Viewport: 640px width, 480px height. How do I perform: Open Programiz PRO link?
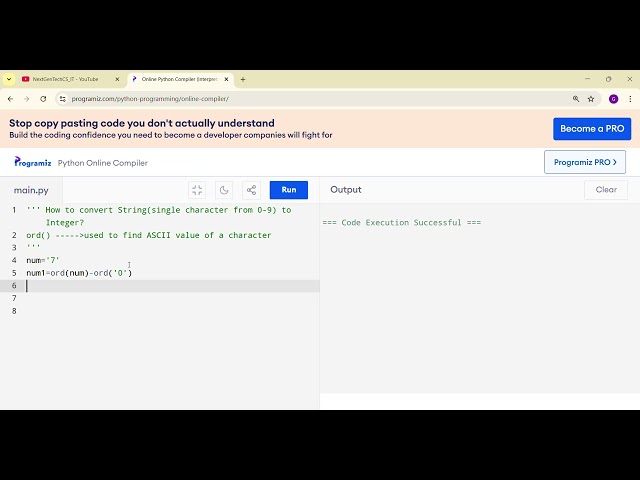tap(584, 162)
